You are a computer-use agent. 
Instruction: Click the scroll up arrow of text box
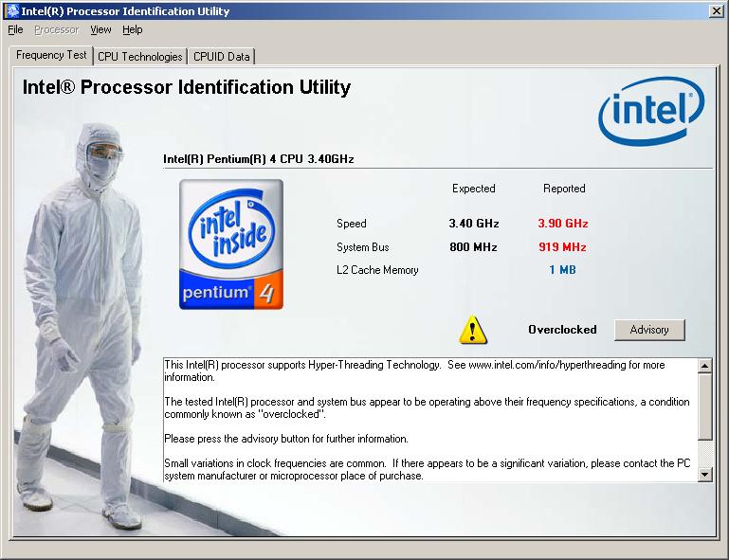(704, 366)
